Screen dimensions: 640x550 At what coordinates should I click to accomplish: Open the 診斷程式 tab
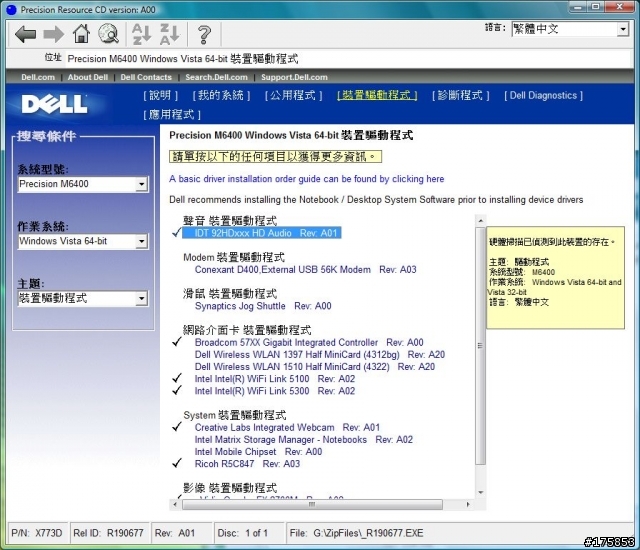(x=460, y=95)
